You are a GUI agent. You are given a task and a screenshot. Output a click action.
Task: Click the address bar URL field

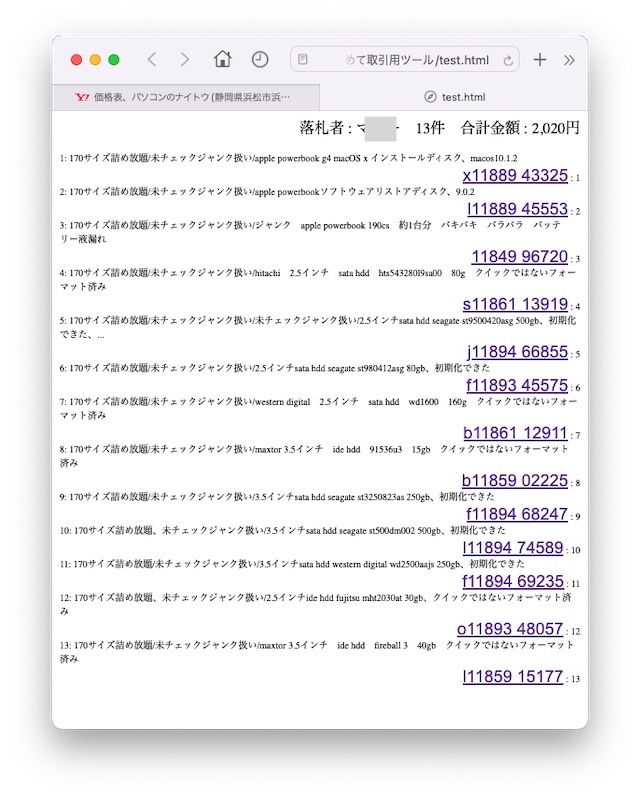410,60
